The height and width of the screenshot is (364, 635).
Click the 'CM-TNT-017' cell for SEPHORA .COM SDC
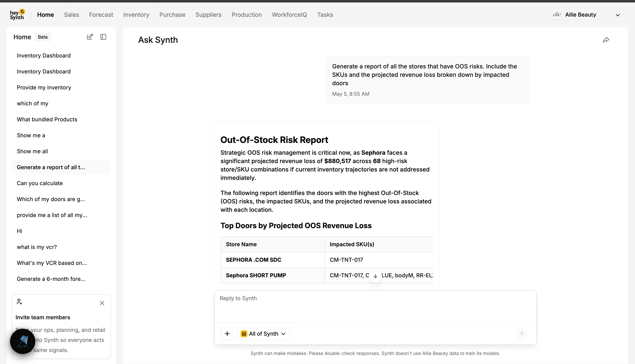(379, 260)
